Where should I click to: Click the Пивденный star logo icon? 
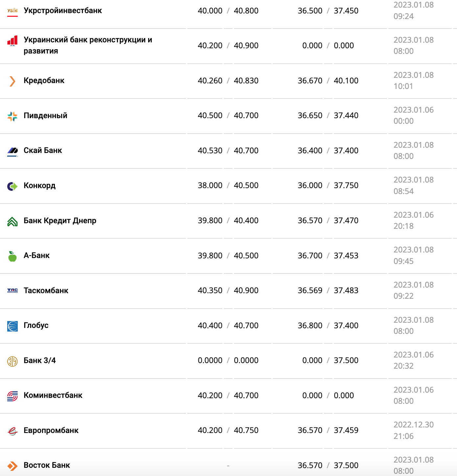[x=12, y=116]
